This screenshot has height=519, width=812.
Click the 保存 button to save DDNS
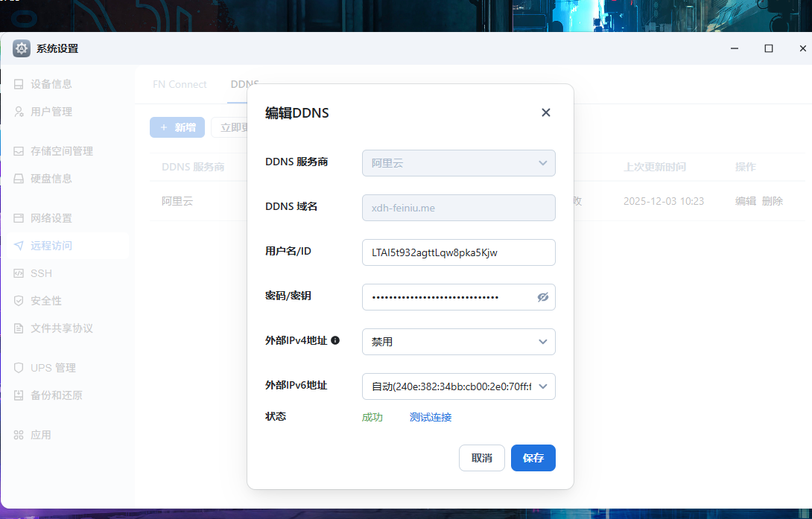click(x=533, y=457)
